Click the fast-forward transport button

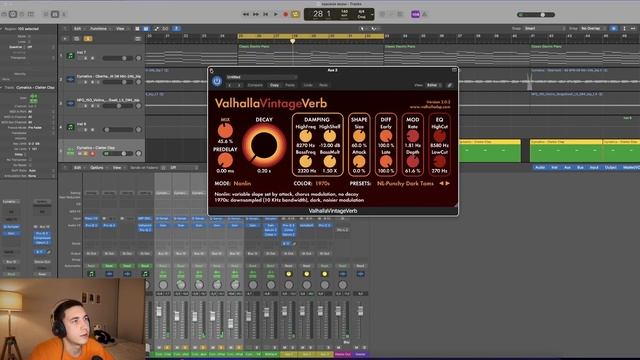tap(256, 14)
